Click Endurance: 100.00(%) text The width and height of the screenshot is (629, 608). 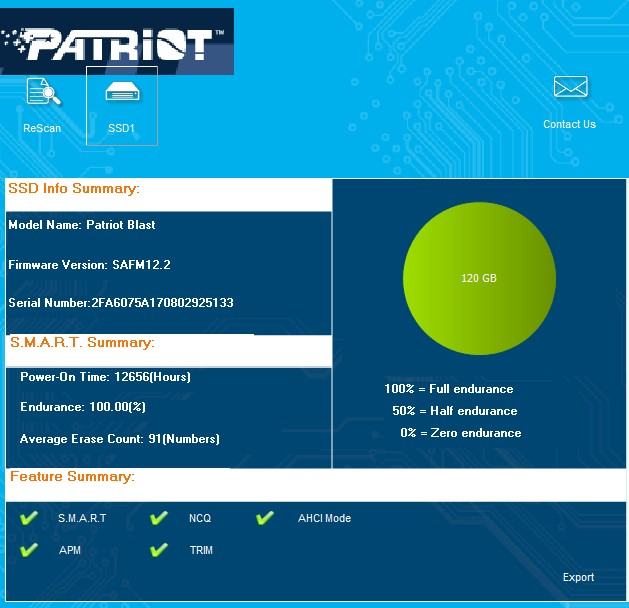coord(83,407)
